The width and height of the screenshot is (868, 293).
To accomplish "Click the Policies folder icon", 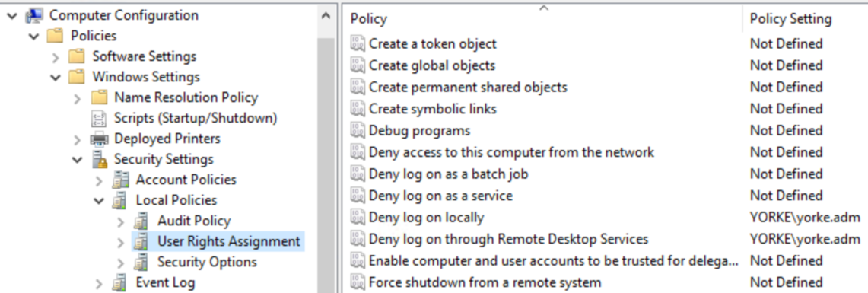I will tap(56, 36).
